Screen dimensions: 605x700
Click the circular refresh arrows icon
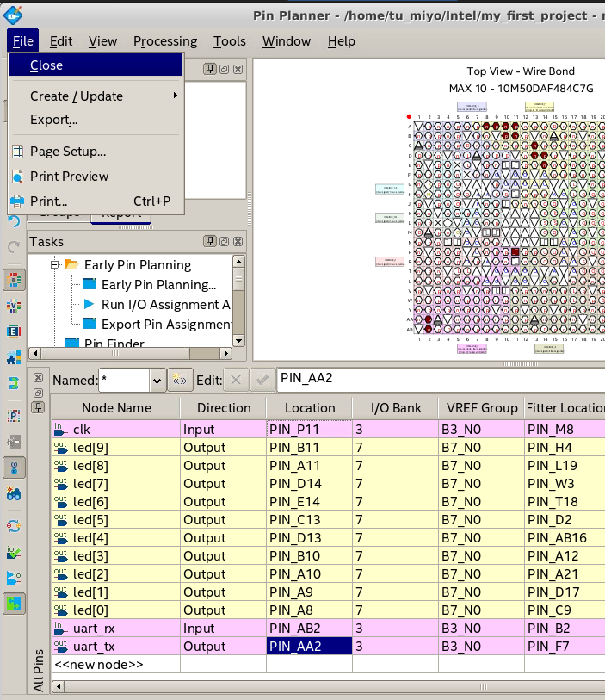pyautogui.click(x=14, y=526)
